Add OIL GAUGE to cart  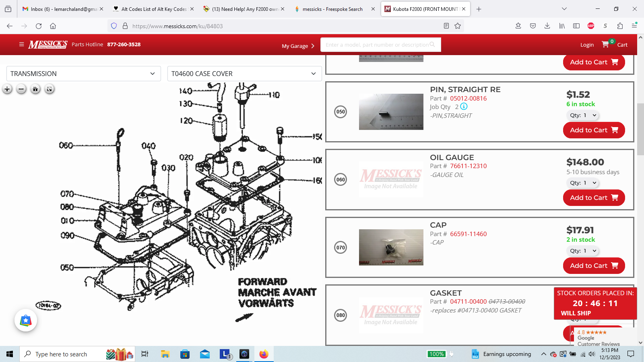(x=594, y=197)
